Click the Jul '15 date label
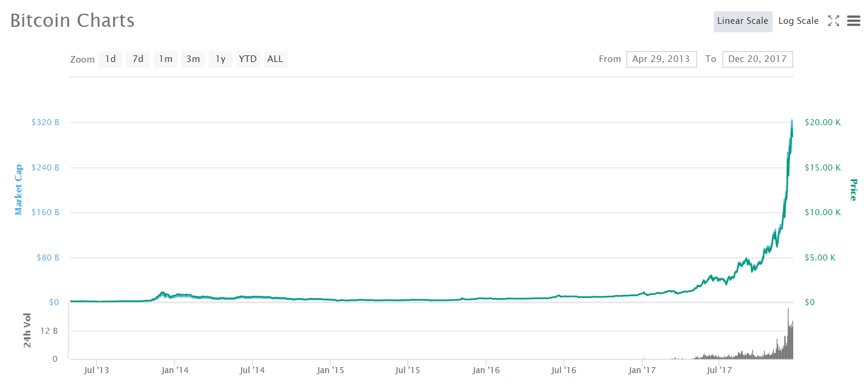This screenshot has width=868, height=385. pyautogui.click(x=408, y=370)
